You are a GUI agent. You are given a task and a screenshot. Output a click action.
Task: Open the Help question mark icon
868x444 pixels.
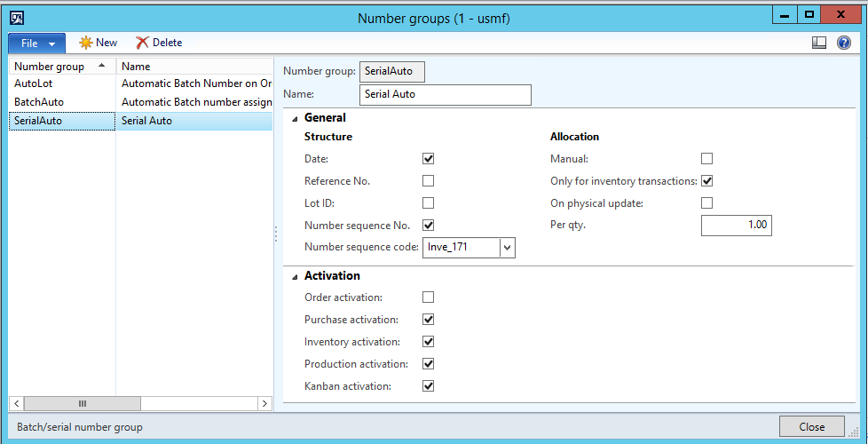click(x=844, y=43)
